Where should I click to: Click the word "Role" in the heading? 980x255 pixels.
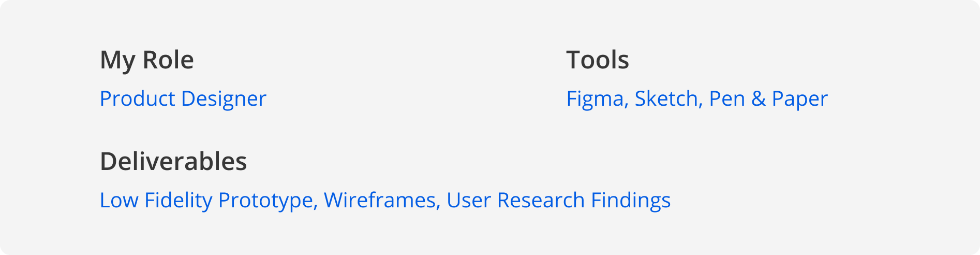[168, 60]
